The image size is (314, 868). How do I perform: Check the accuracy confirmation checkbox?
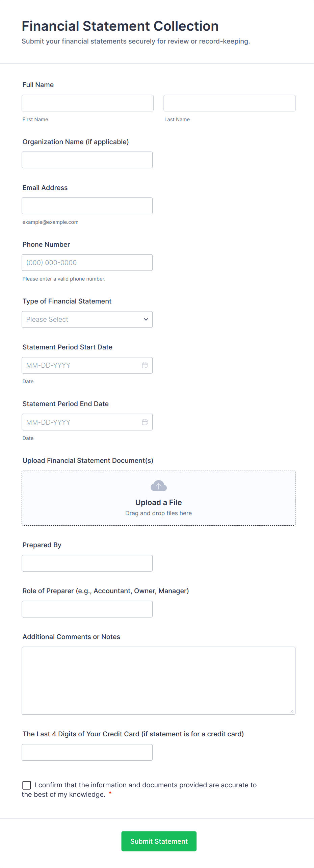[27, 785]
